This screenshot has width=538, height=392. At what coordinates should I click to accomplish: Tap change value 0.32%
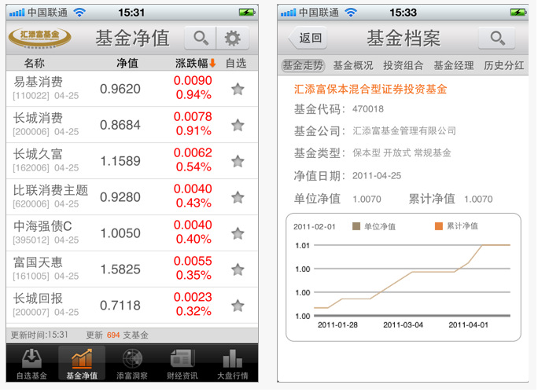(193, 311)
